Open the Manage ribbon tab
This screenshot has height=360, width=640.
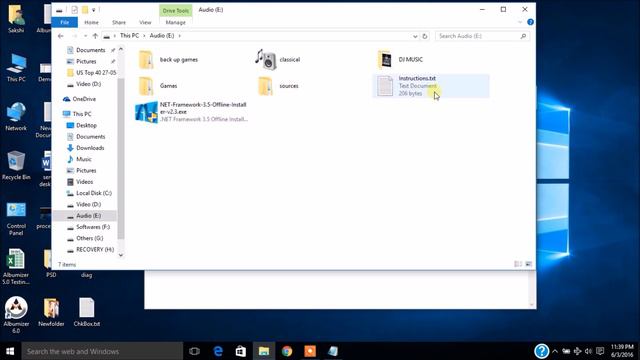176,22
